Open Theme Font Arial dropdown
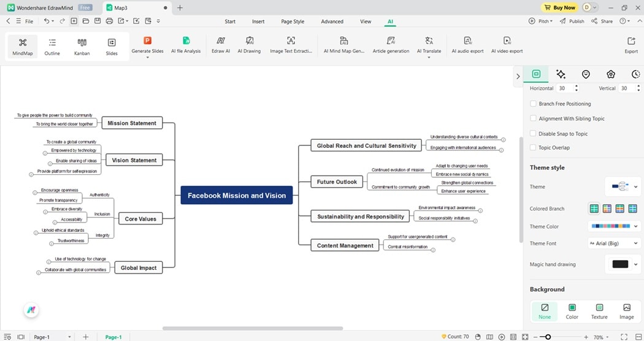 tap(615, 243)
